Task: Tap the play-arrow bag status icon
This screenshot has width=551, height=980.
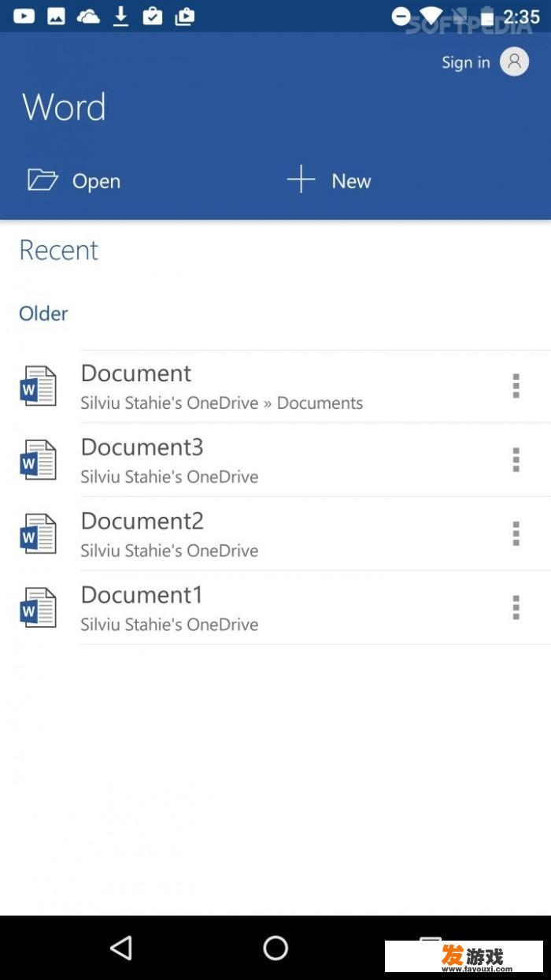Action: [185, 16]
